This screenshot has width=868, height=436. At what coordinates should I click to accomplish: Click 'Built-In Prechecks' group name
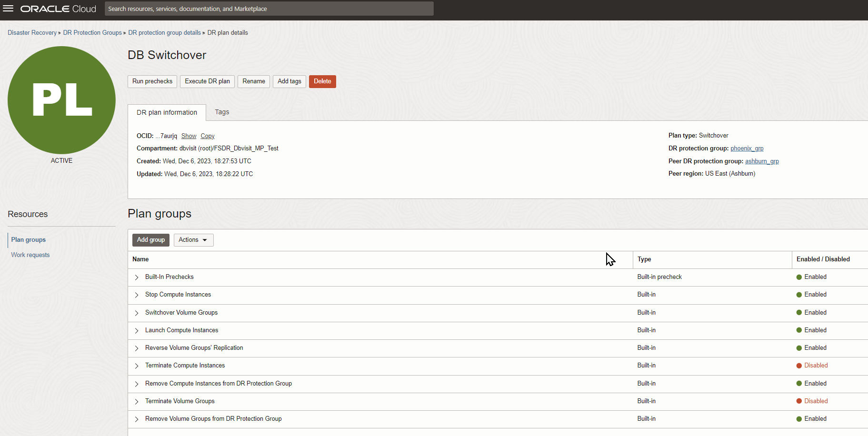(x=170, y=277)
